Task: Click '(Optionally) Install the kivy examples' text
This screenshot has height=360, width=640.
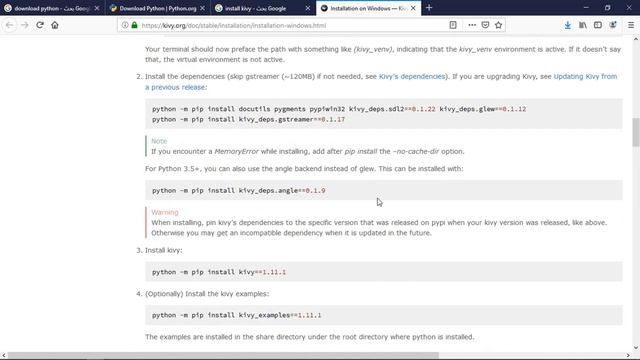Action: click(207, 293)
